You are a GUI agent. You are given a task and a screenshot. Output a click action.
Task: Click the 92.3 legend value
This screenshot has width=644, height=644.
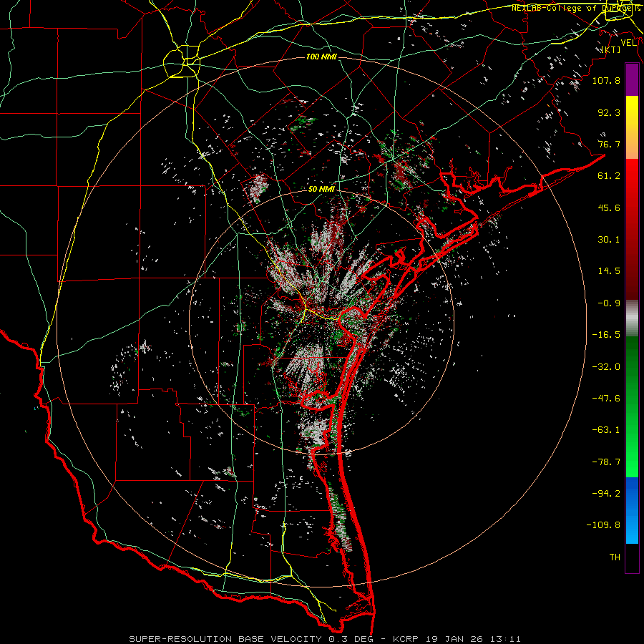(609, 112)
